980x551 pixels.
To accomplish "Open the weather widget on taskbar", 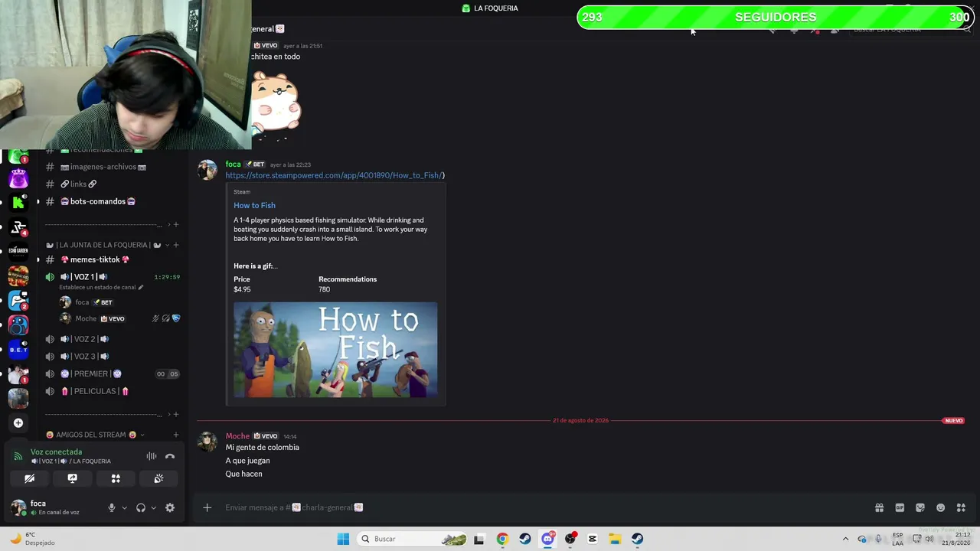I will (32, 539).
